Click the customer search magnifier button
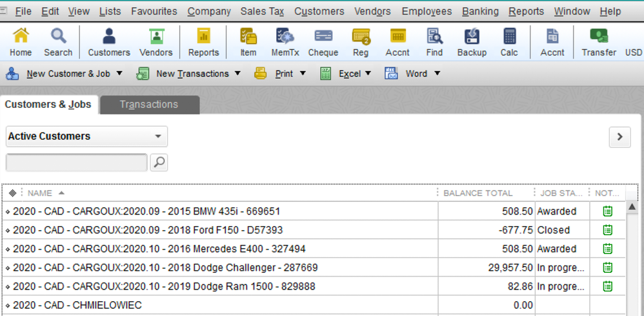 pyautogui.click(x=159, y=163)
